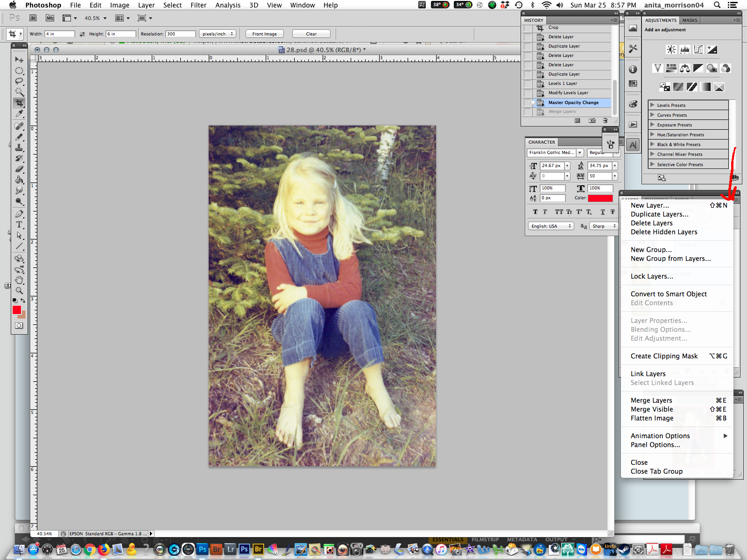Add a Brightness/Contrast adjustment
Screen dimensions: 747x560
(671, 49)
